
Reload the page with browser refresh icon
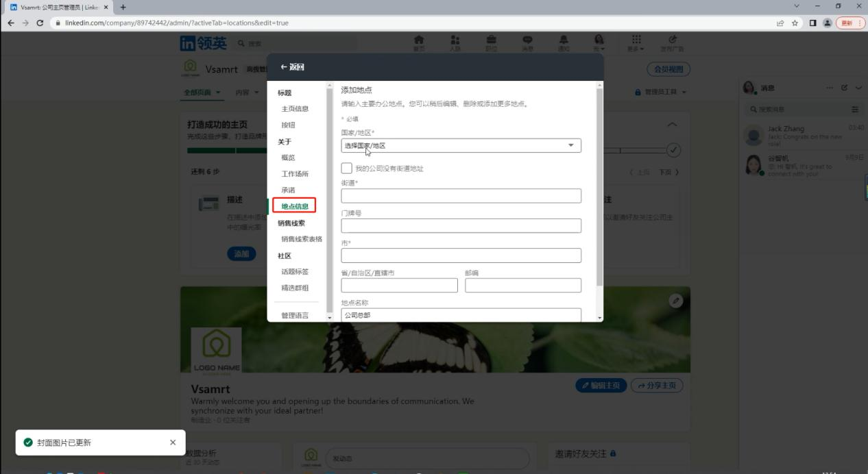click(x=40, y=23)
